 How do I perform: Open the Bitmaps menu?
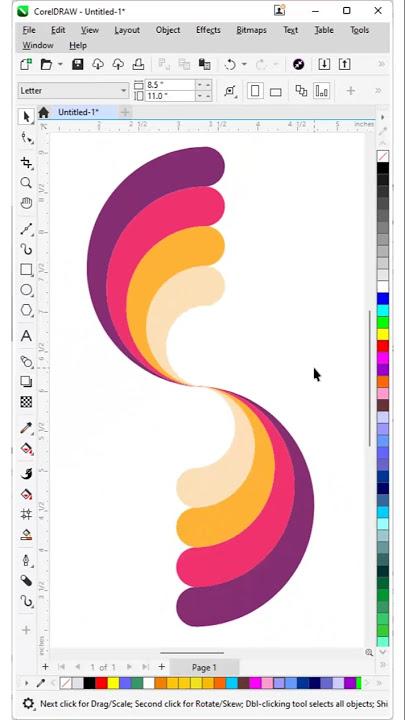(x=251, y=30)
